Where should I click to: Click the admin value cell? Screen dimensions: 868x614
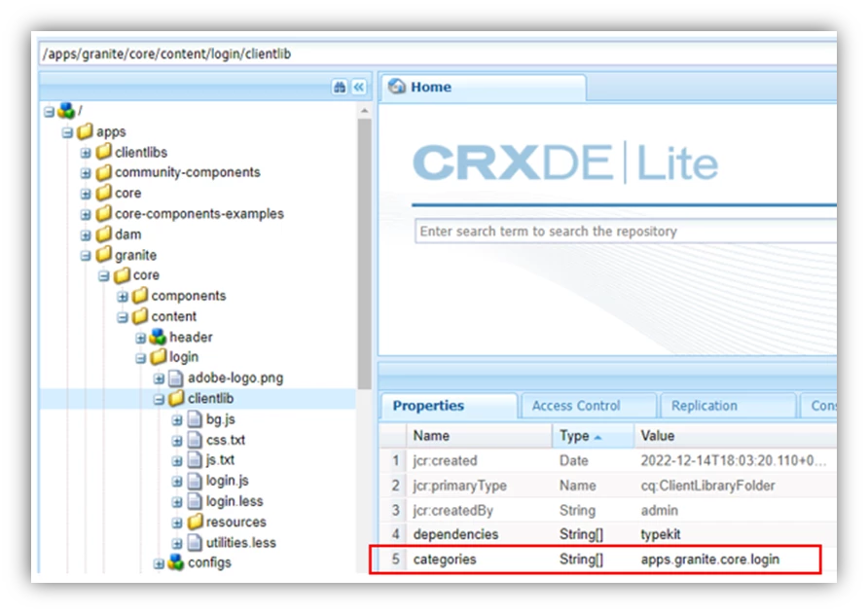pyautogui.click(x=660, y=511)
